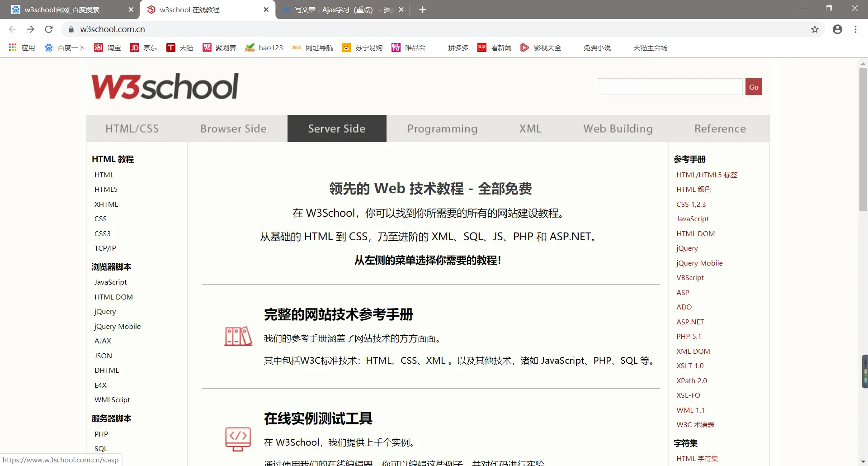Click 完整的网站技术参考手册 heading
This screenshot has height=466, width=868.
click(339, 314)
